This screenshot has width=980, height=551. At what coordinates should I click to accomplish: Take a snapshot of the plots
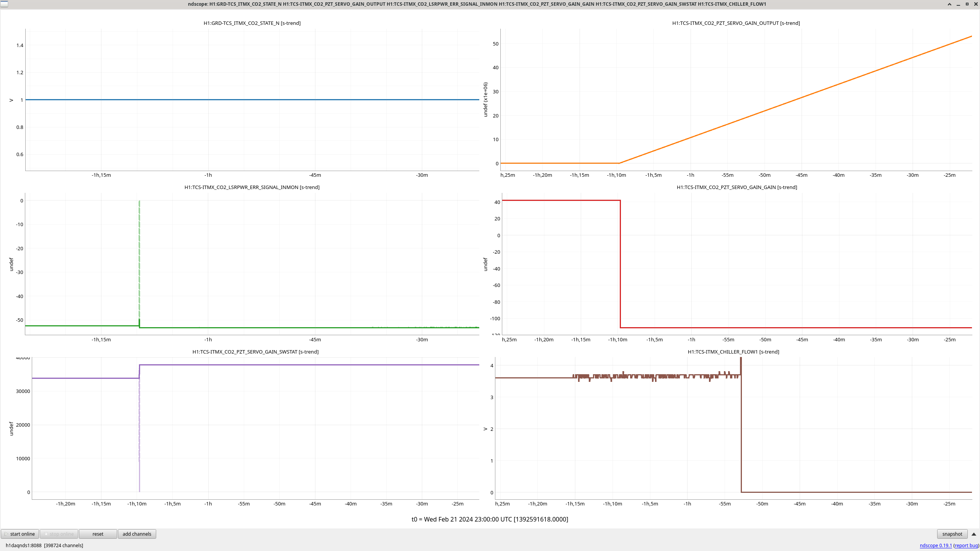[952, 534]
